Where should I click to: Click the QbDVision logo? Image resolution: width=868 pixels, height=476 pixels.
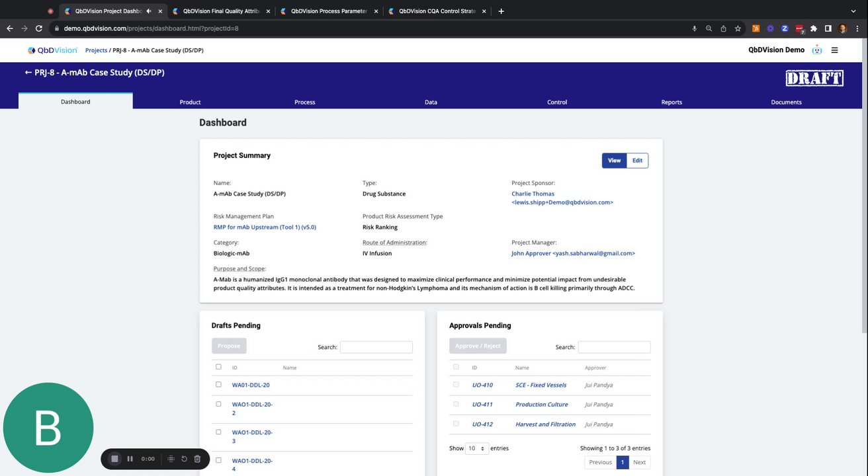coord(52,50)
